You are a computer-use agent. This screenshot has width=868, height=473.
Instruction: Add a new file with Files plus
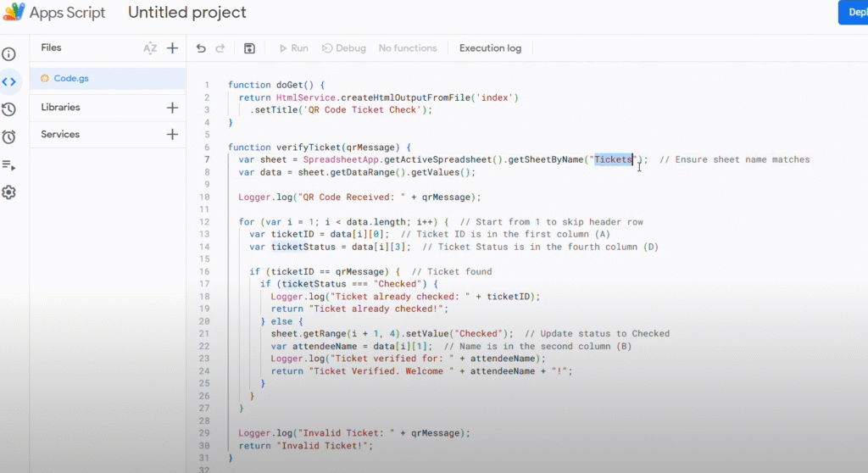tap(172, 48)
